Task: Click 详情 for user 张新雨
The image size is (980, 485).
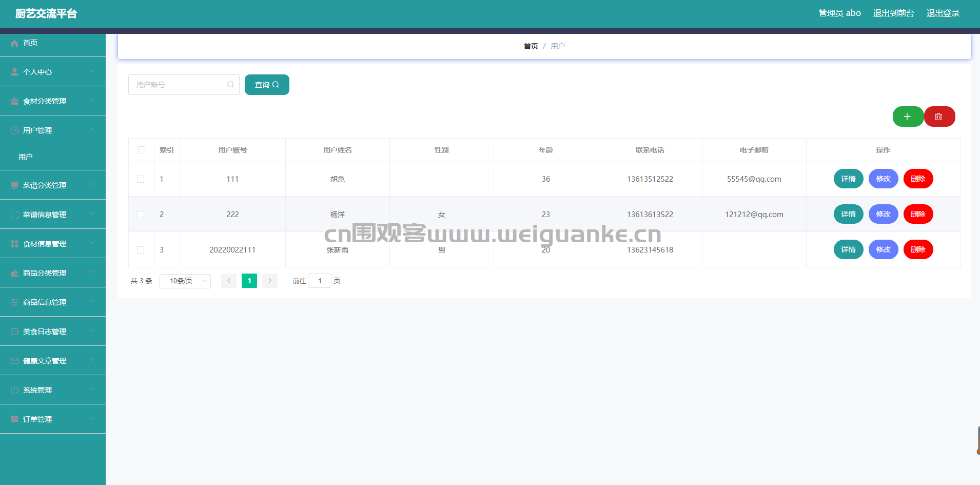Action: [x=848, y=249]
